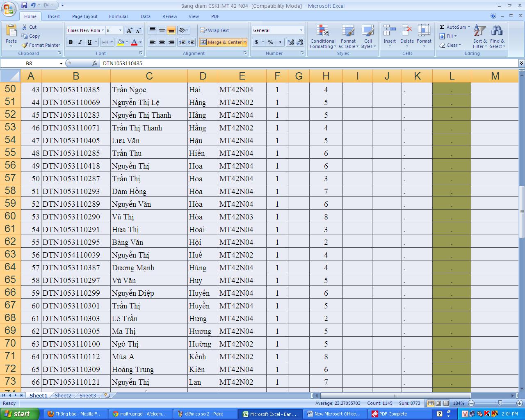Apply Percent Style format

tap(270, 42)
